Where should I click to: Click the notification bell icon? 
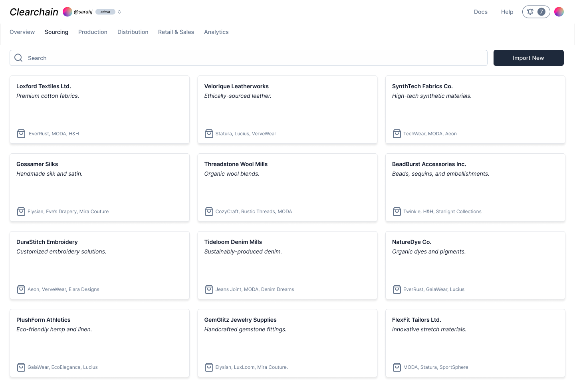click(530, 12)
